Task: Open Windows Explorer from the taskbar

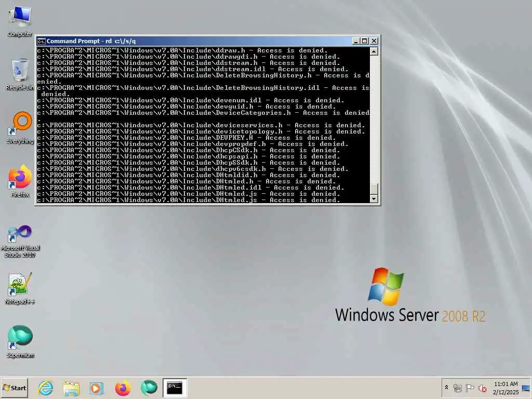Action: (x=71, y=388)
